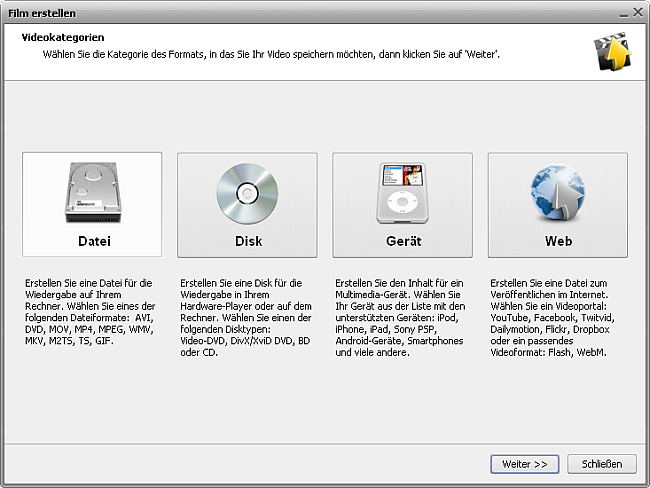650x488 pixels.
Task: Choose the Disk DVD category card
Action: [x=247, y=205]
